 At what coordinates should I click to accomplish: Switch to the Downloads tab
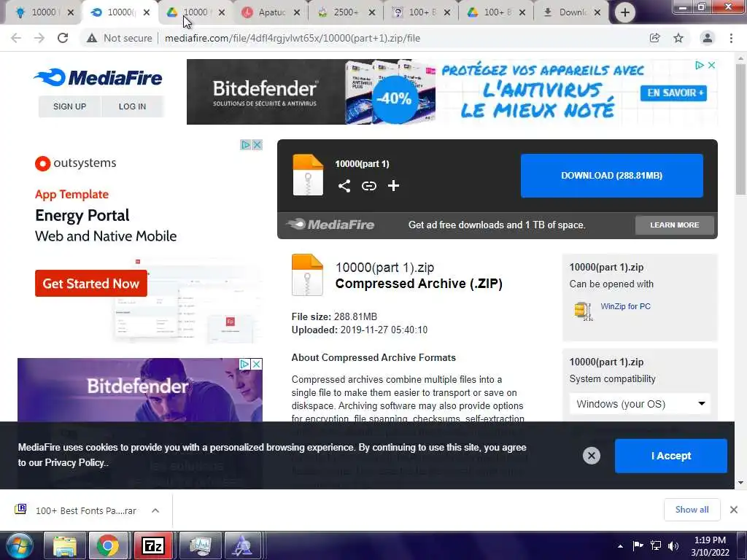(x=571, y=12)
